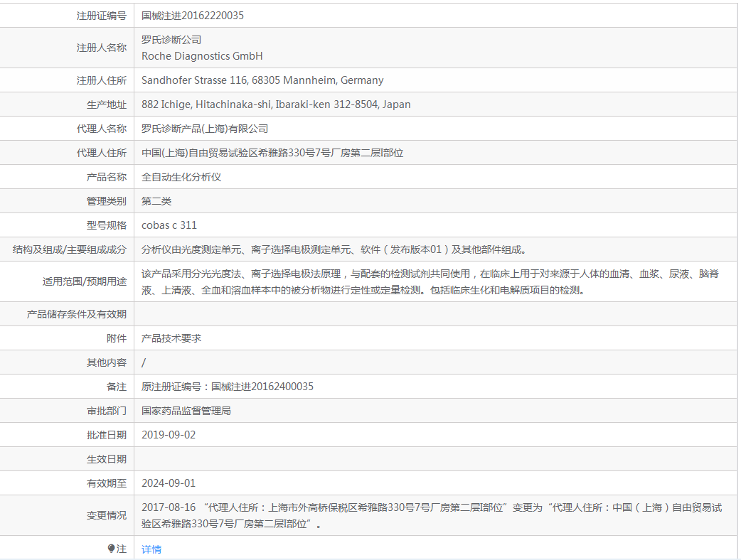Select the remark 原注册证编号：国械注进20162400035
The image size is (741, 560).
tap(228, 387)
